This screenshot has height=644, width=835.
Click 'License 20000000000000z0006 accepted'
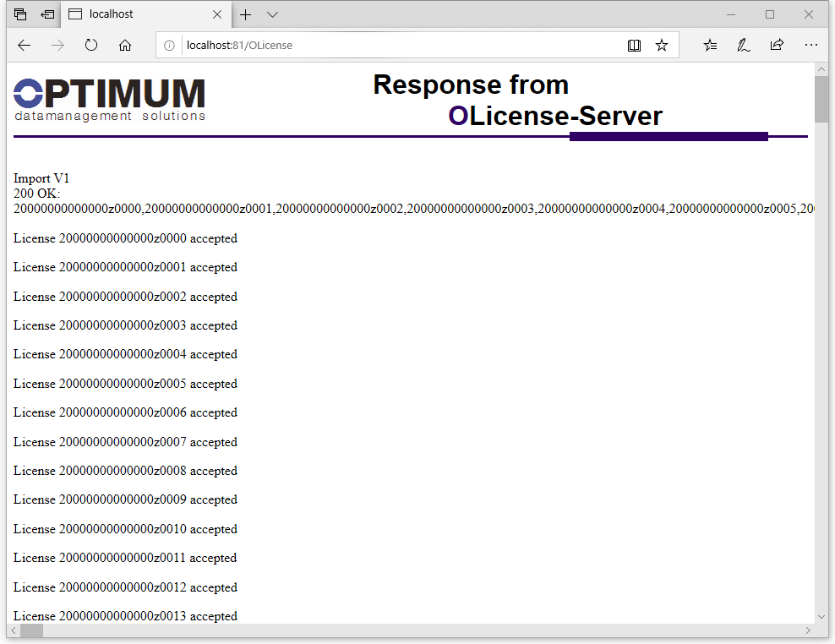click(125, 412)
